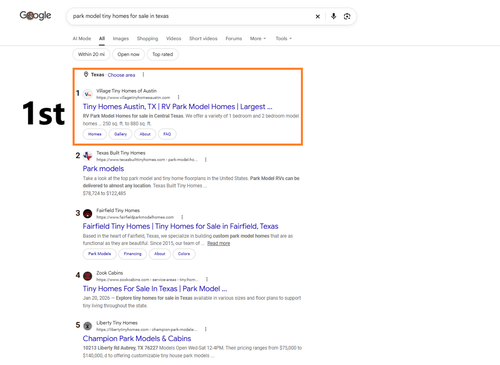The image size is (500, 365).
Task: Click the Financing sitelink chip
Action: click(x=133, y=254)
